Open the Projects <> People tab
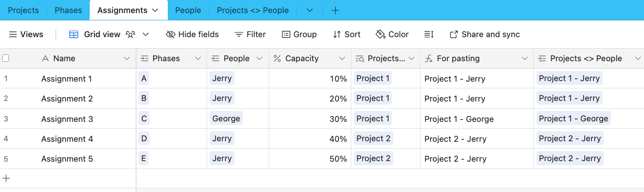Screen dimensions: 644x192 click(253, 10)
